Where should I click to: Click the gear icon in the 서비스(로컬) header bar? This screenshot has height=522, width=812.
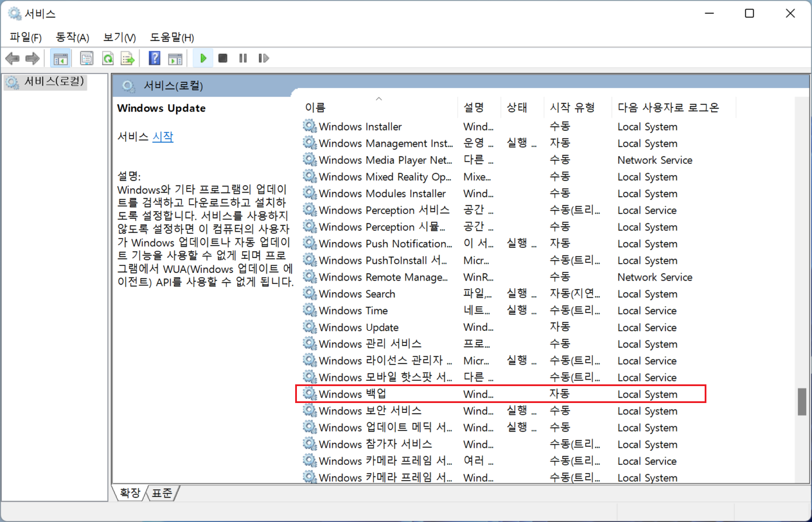click(129, 86)
